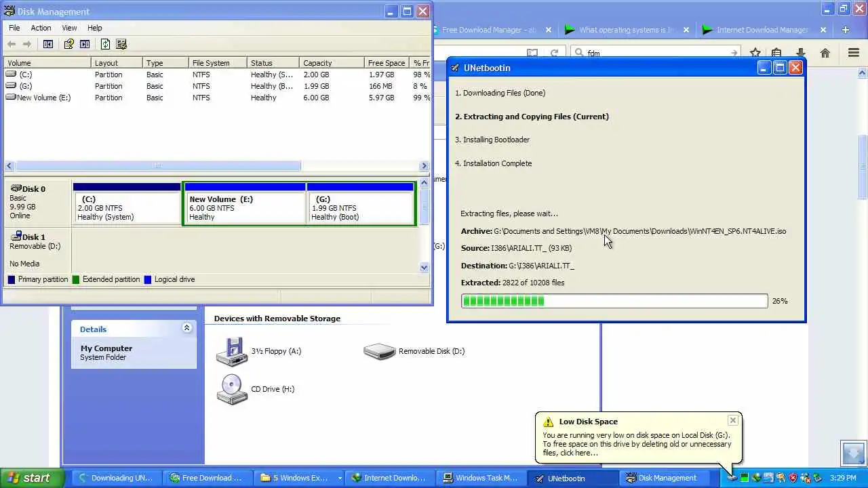Open 'Free Download ...' taskbar button
This screenshot has width=868, height=488.
(207, 478)
